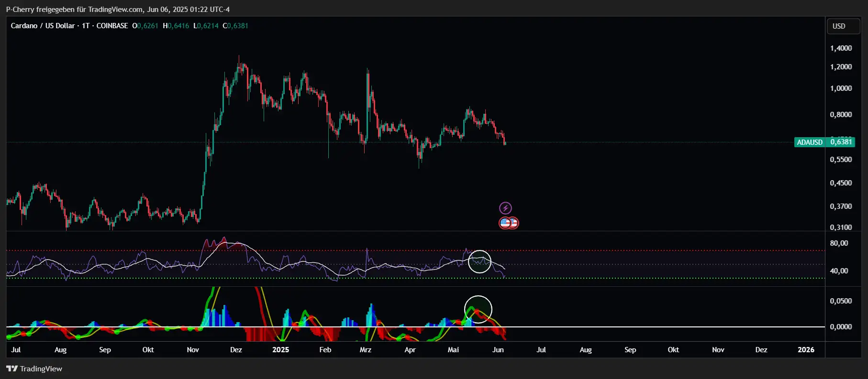
Task: Click the purple lightning bolt event icon
Action: [505, 208]
